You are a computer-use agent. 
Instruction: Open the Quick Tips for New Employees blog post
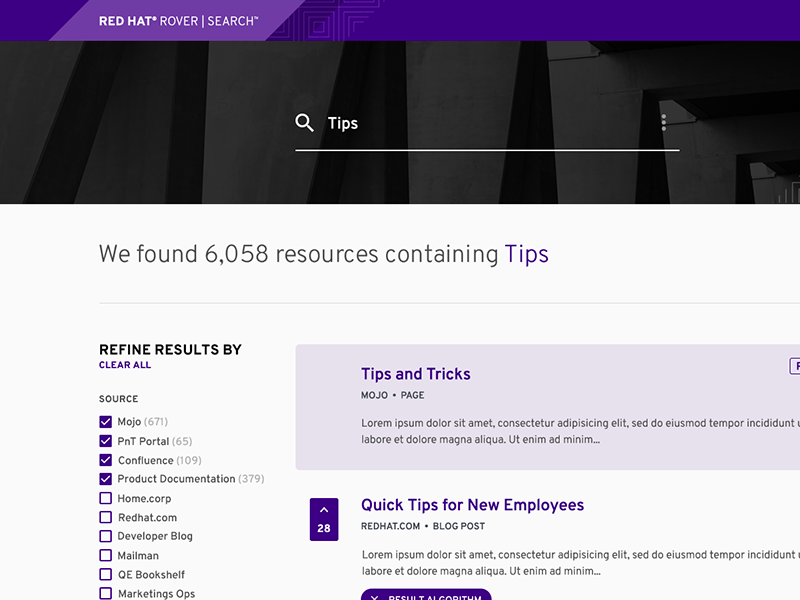click(472, 505)
